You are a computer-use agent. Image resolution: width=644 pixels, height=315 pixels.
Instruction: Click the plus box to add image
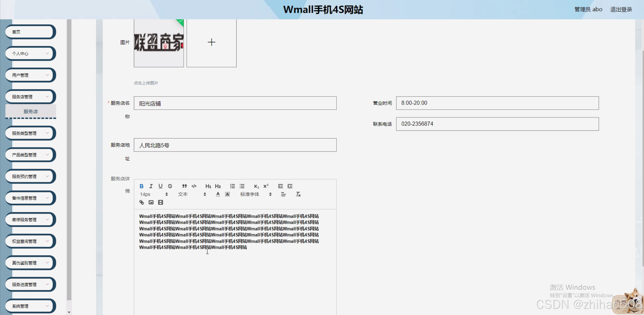(212, 42)
